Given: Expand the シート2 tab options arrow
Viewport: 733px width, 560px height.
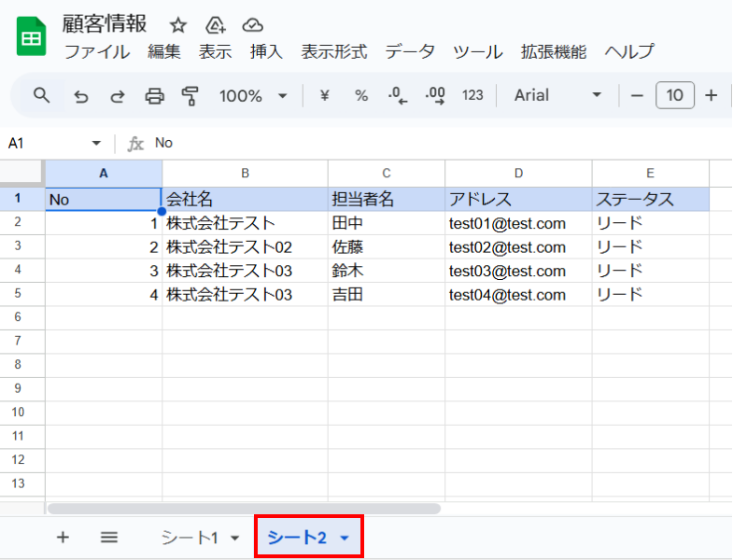Looking at the screenshot, I should point(345,539).
